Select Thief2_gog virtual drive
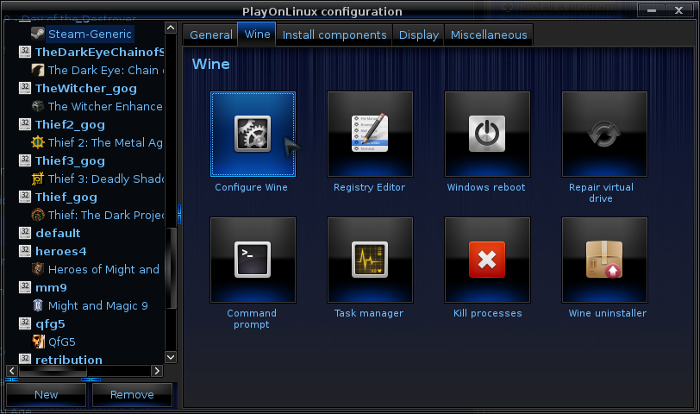Viewport: 700px width, 414px height. 62,125
